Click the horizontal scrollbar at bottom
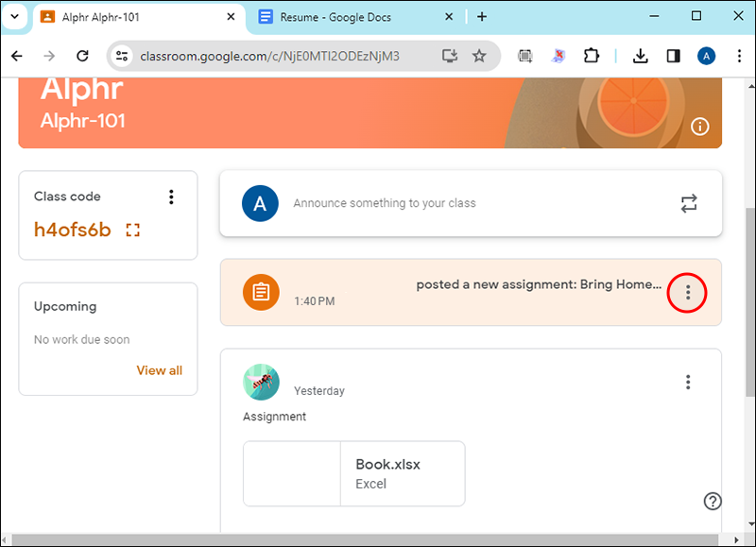Viewport: 756px width, 547px height. click(x=365, y=539)
